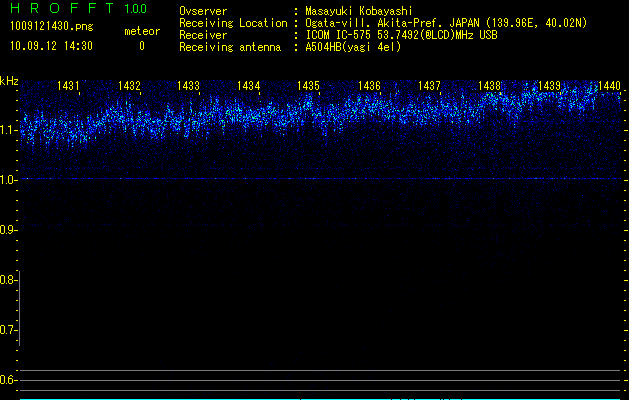
Task: Click the 1.0 kHz axis label
Action: pos(8,180)
